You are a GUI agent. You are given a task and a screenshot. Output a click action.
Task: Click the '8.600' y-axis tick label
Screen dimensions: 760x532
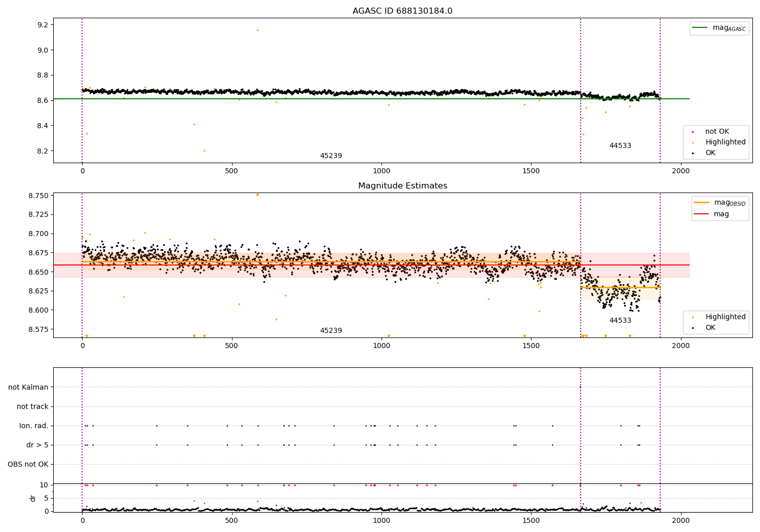click(x=40, y=310)
